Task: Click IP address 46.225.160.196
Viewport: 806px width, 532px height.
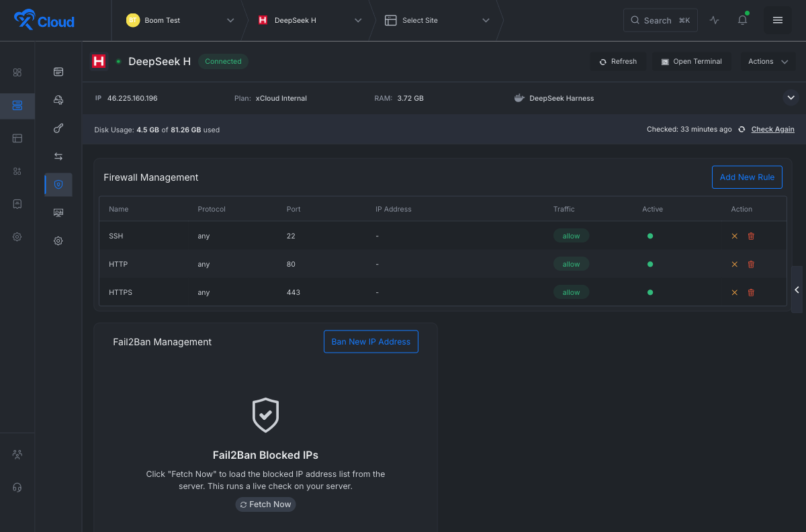Action: point(132,98)
